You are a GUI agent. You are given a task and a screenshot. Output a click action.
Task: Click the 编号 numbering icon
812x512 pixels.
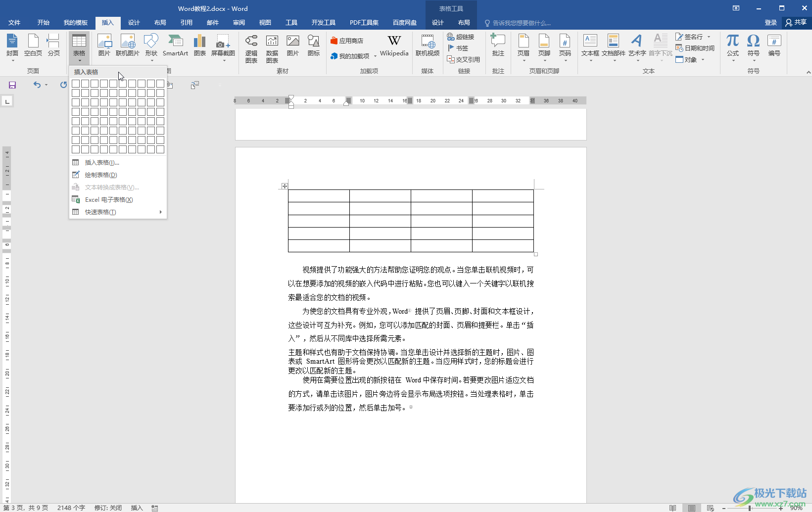click(774, 46)
